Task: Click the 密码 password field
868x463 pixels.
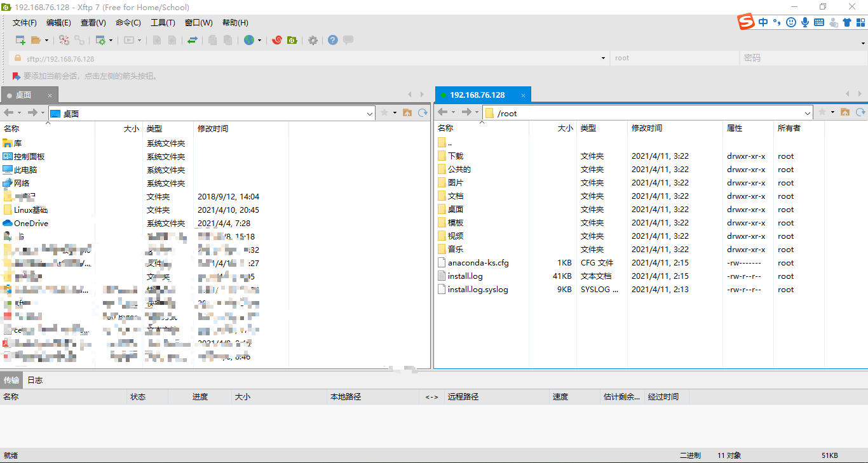Action: (803, 58)
